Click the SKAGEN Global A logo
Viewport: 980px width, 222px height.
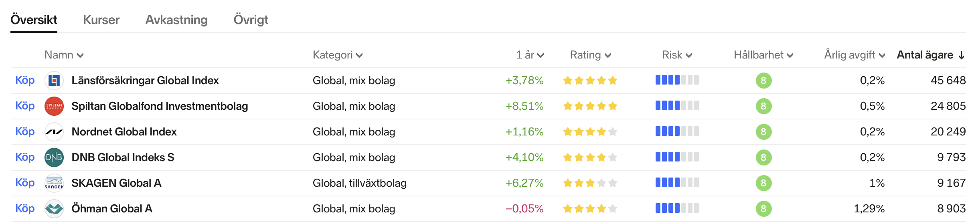click(54, 183)
